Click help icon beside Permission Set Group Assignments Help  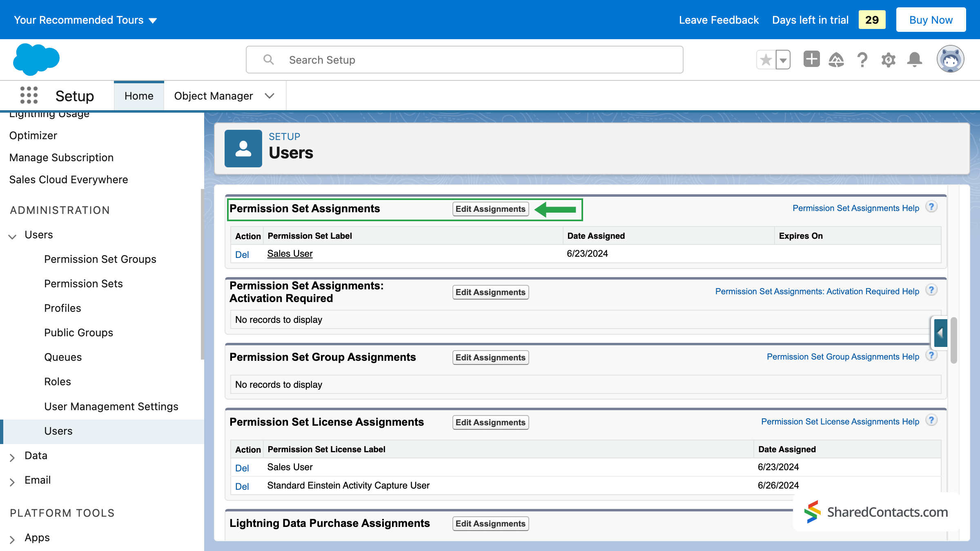pyautogui.click(x=931, y=355)
